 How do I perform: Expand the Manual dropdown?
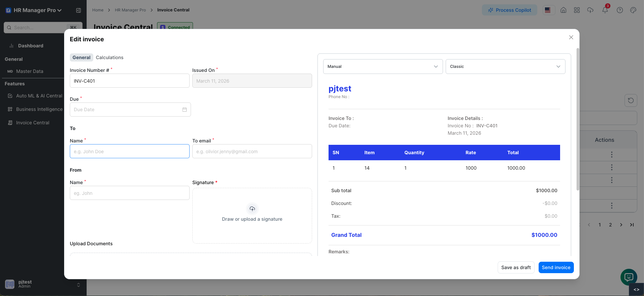coord(383,67)
